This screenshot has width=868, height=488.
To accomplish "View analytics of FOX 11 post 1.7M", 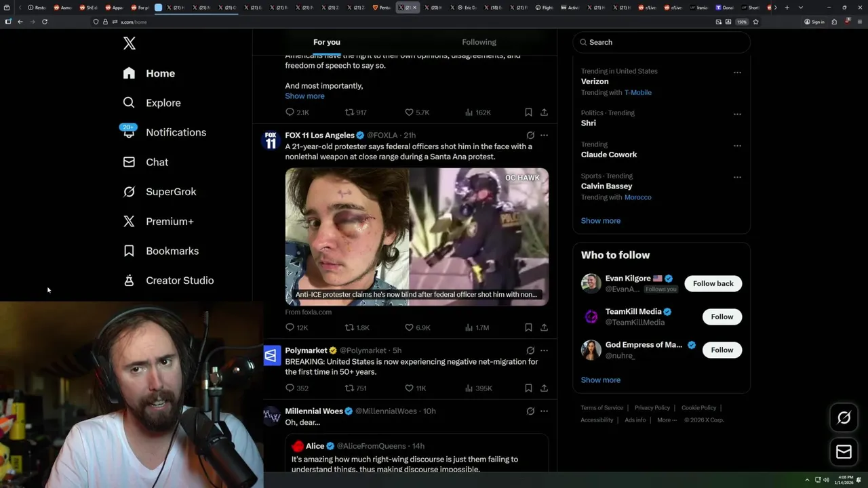I will (x=477, y=327).
